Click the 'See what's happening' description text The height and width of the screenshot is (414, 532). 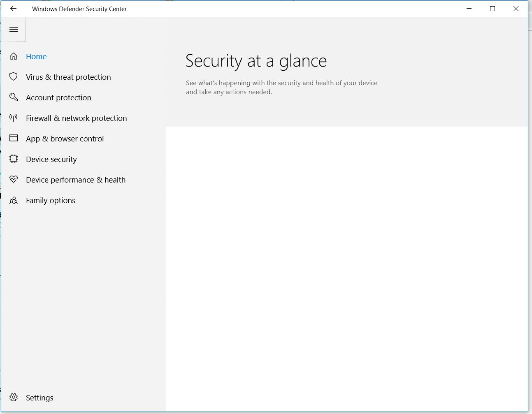(x=281, y=87)
